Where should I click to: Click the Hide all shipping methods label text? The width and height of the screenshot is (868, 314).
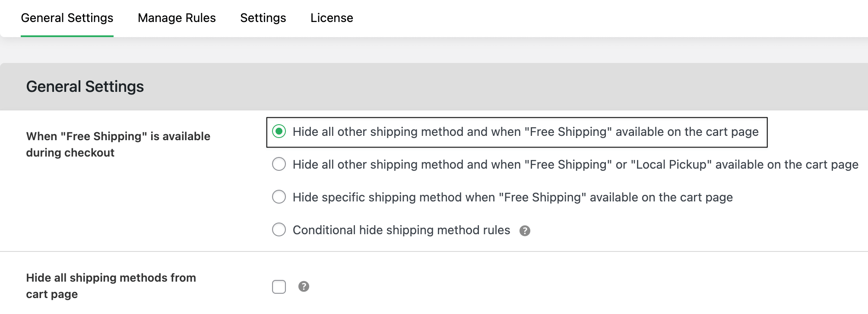coord(111,286)
